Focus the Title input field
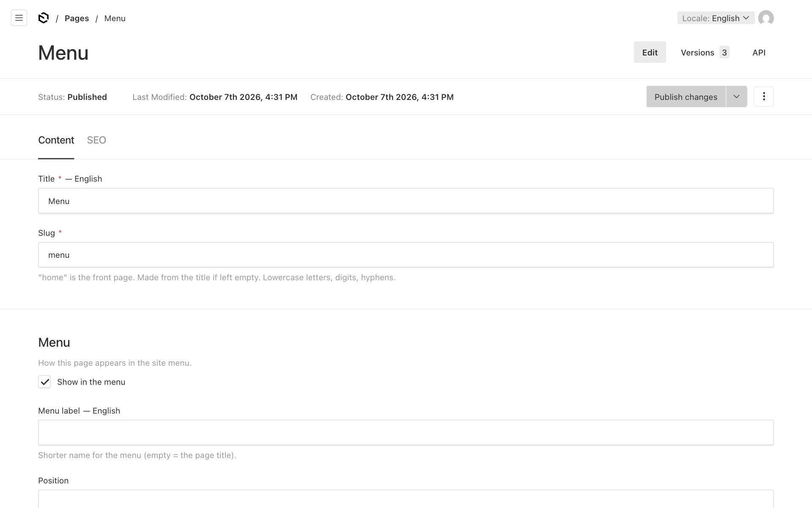 (x=406, y=201)
